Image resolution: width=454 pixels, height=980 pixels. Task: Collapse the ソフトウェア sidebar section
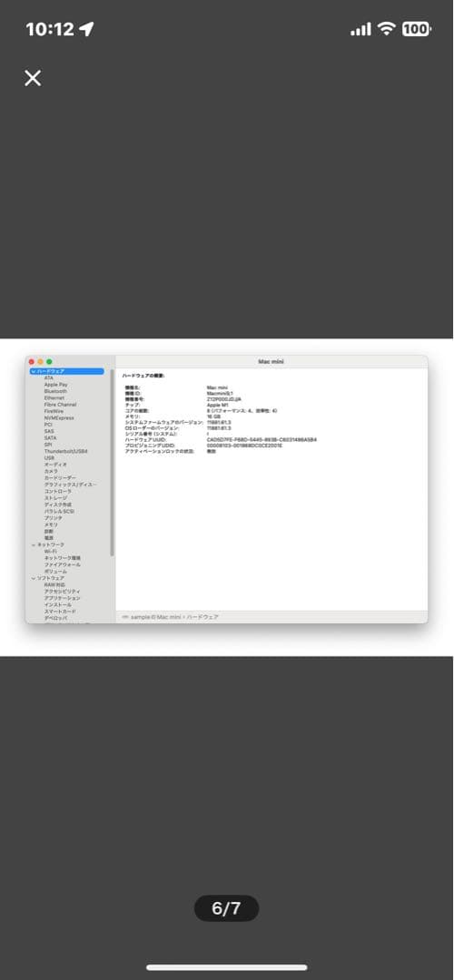click(x=33, y=578)
